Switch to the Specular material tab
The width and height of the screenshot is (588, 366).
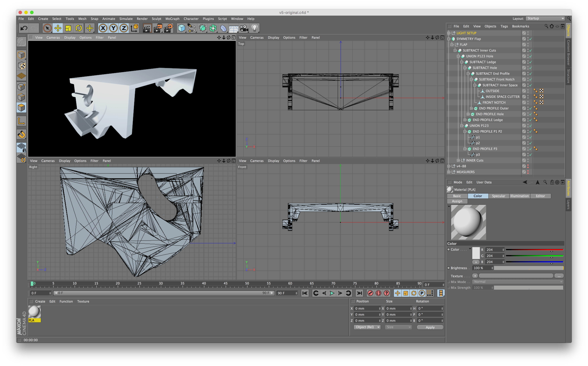pos(498,196)
